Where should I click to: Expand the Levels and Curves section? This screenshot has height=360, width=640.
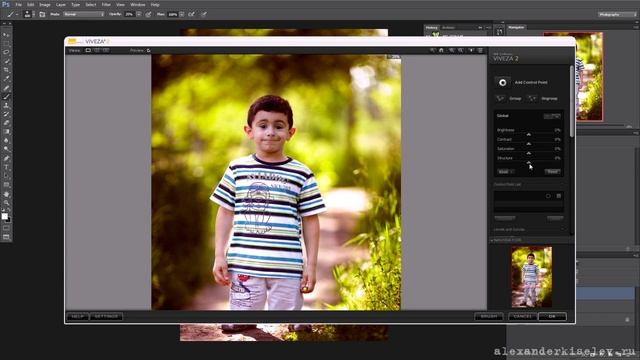(509, 229)
